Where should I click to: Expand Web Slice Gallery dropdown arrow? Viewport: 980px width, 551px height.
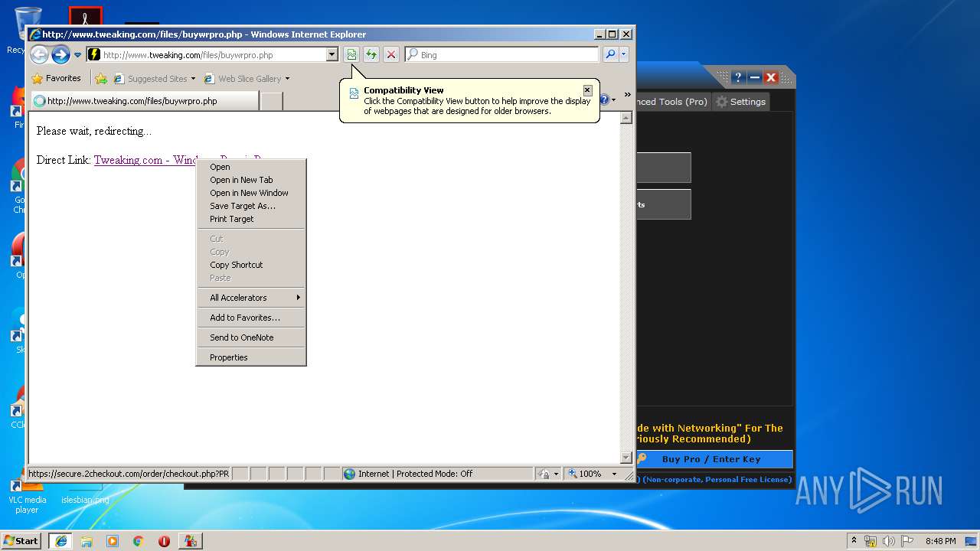pyautogui.click(x=287, y=78)
